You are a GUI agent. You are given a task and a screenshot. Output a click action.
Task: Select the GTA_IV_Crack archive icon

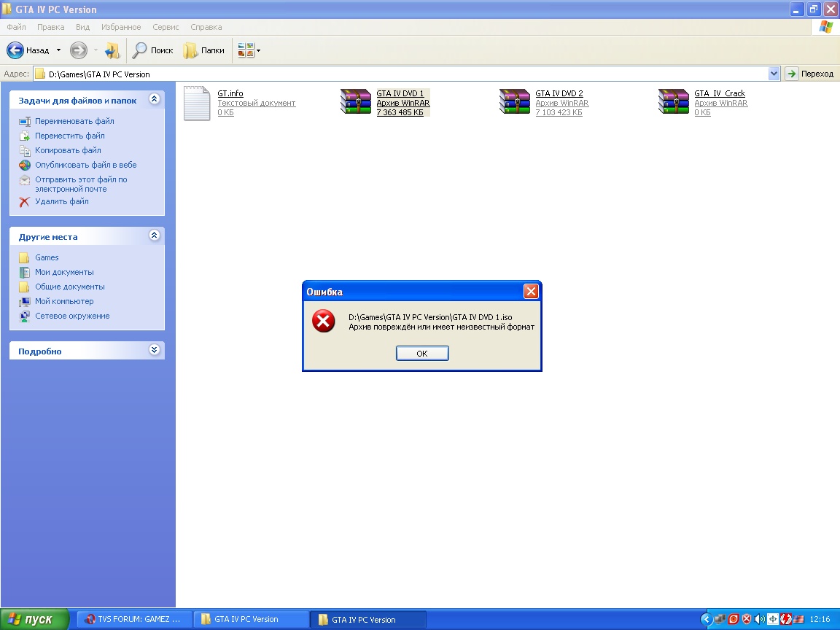point(674,102)
